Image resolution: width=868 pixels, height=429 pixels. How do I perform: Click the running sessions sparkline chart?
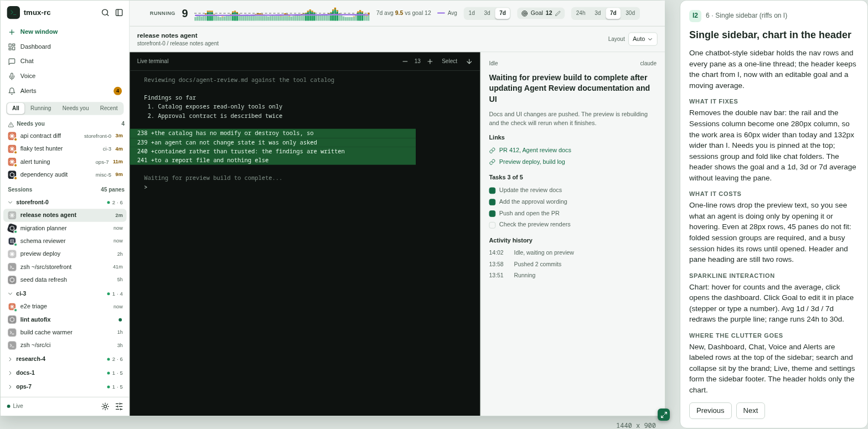282,14
